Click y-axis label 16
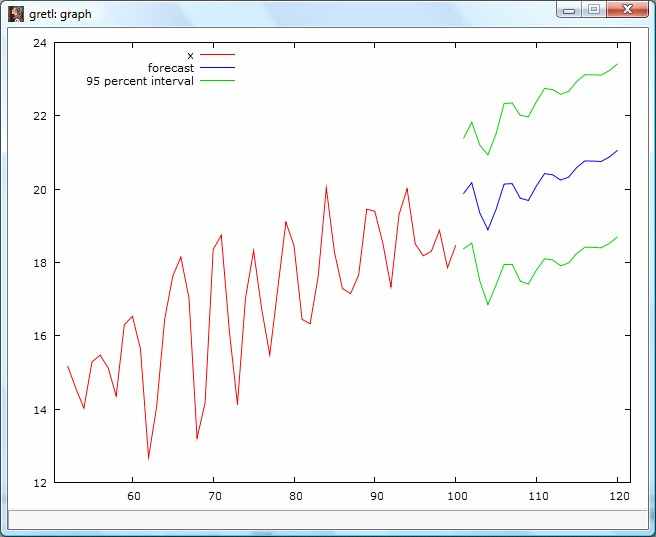This screenshot has width=656, height=537. click(x=40, y=336)
